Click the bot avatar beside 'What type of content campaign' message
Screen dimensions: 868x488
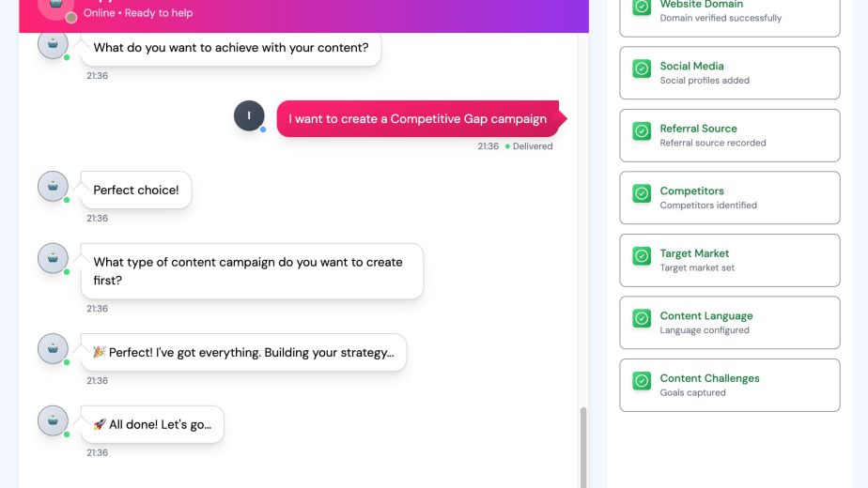[x=53, y=258]
